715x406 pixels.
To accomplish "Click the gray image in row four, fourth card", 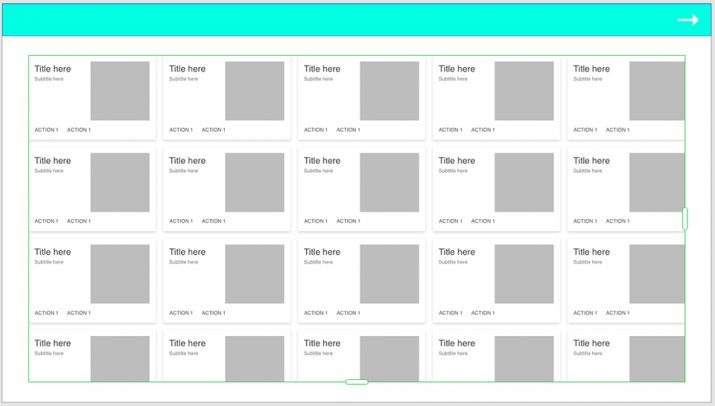I will click(524, 358).
